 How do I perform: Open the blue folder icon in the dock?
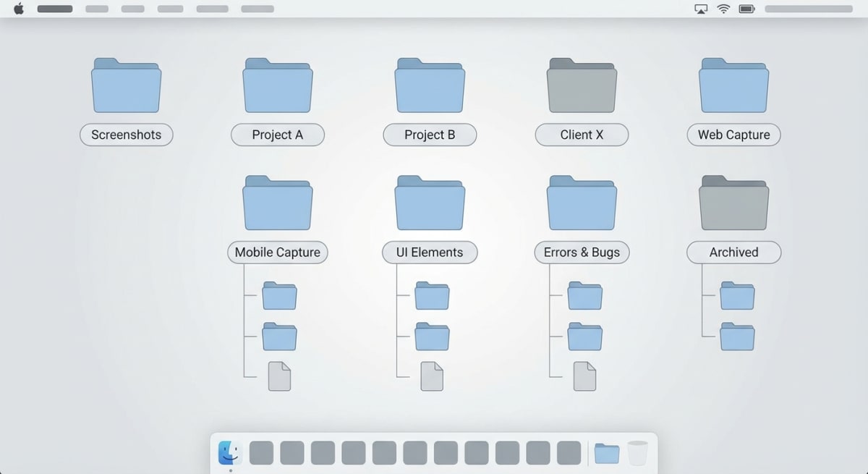click(x=607, y=452)
